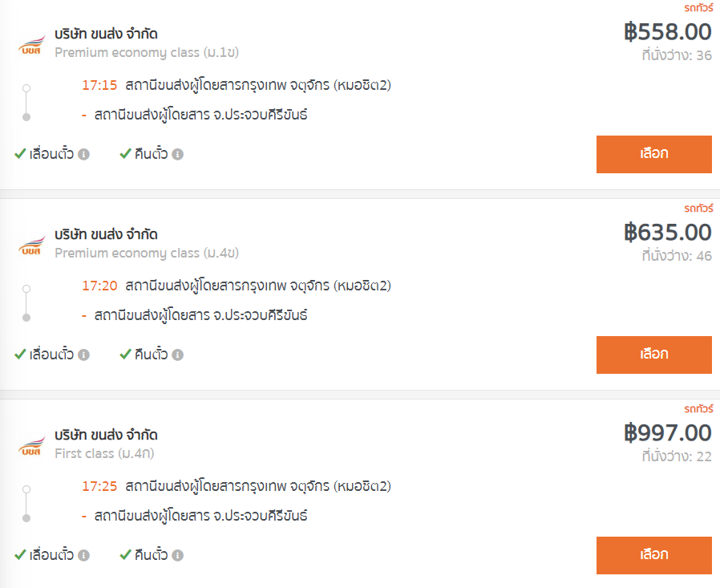The height and width of the screenshot is (588, 720).
Task: Click the Premium economy class (ม.4ข) label
Action: coord(147,253)
